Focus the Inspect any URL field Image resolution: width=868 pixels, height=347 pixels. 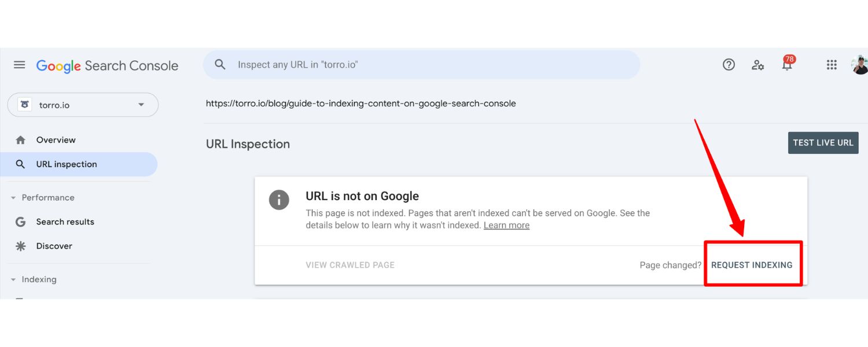pos(428,65)
